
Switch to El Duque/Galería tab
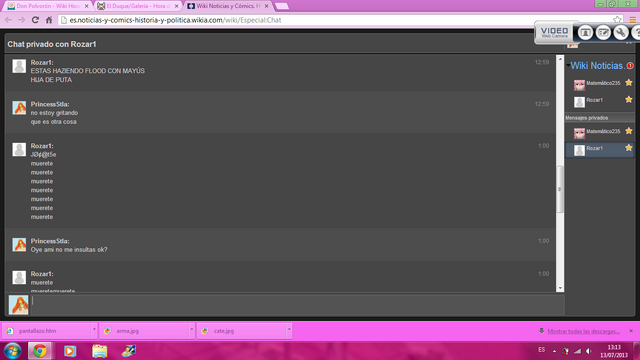(138, 6)
